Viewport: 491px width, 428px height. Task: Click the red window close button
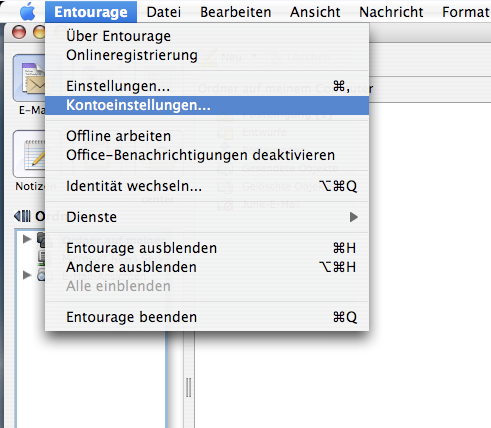19,32
